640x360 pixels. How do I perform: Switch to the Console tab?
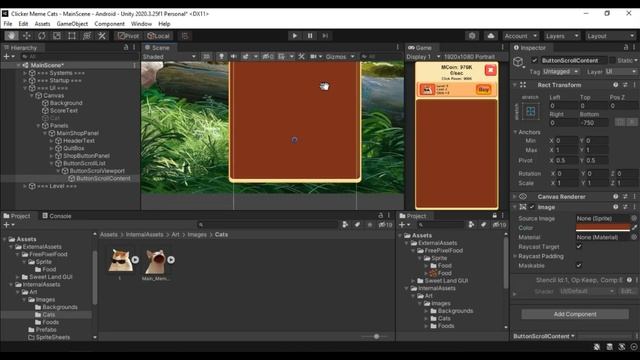(57, 216)
